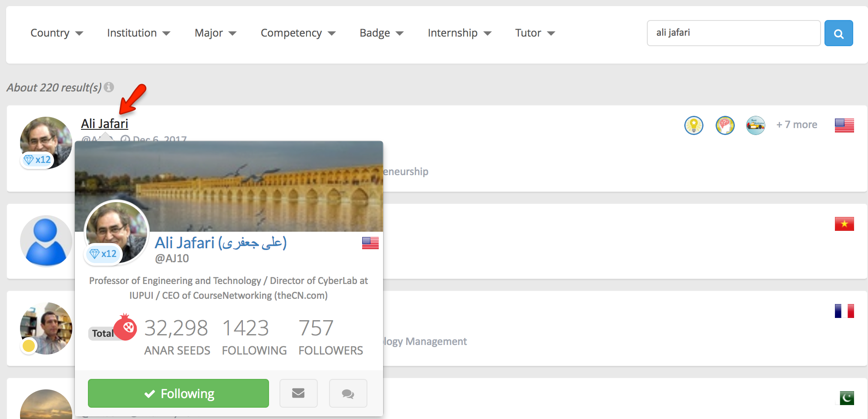Open the Internship filter dropdown
This screenshot has width=868, height=419.
[459, 33]
